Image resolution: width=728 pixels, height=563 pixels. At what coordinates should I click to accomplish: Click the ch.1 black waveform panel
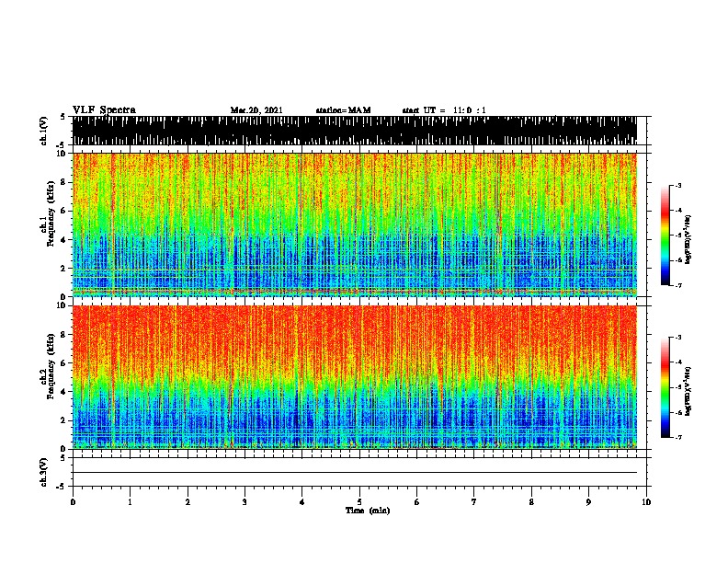click(354, 131)
